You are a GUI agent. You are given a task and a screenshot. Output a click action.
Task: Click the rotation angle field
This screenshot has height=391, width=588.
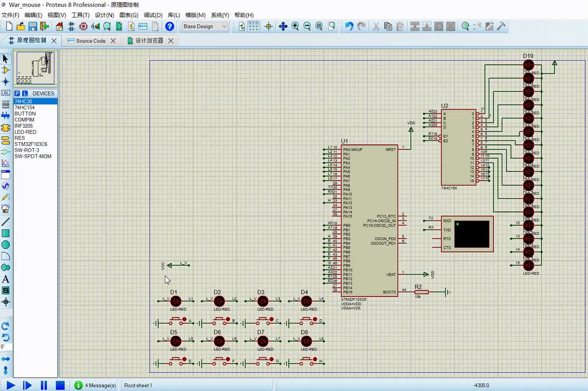[5, 347]
